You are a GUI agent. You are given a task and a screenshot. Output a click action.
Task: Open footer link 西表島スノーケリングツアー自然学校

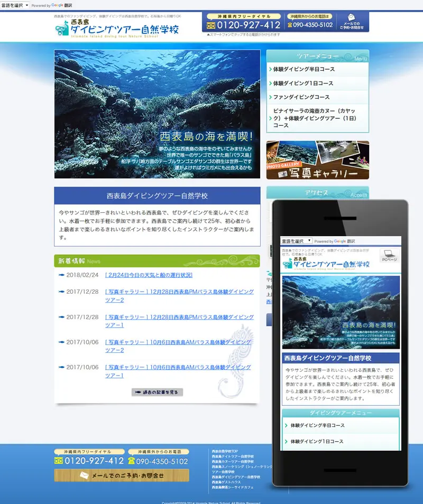coord(242,469)
